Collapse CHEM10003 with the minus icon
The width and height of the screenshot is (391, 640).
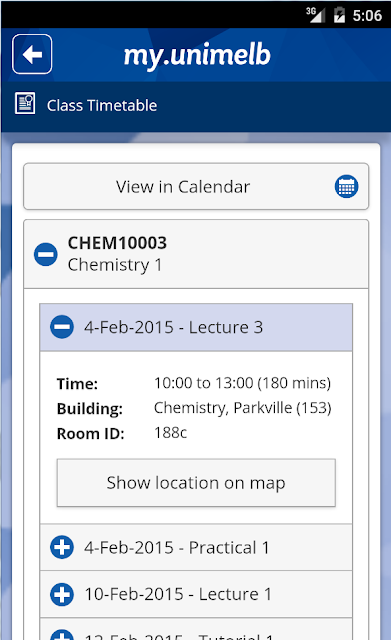[x=46, y=254]
